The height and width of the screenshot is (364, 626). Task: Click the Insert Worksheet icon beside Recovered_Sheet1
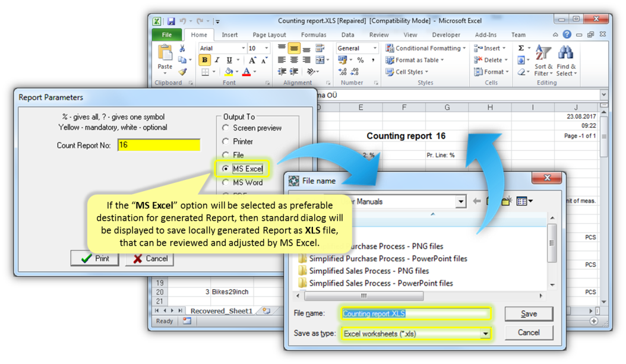pyautogui.click(x=266, y=311)
